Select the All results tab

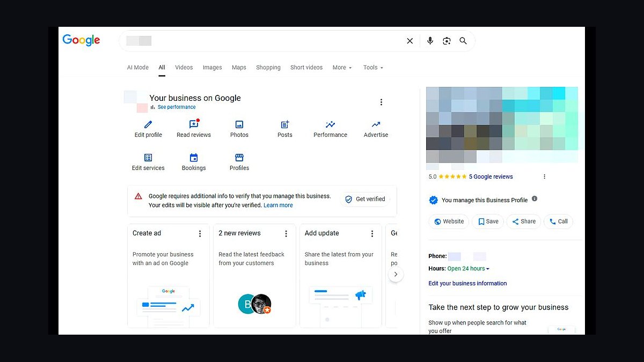162,68
